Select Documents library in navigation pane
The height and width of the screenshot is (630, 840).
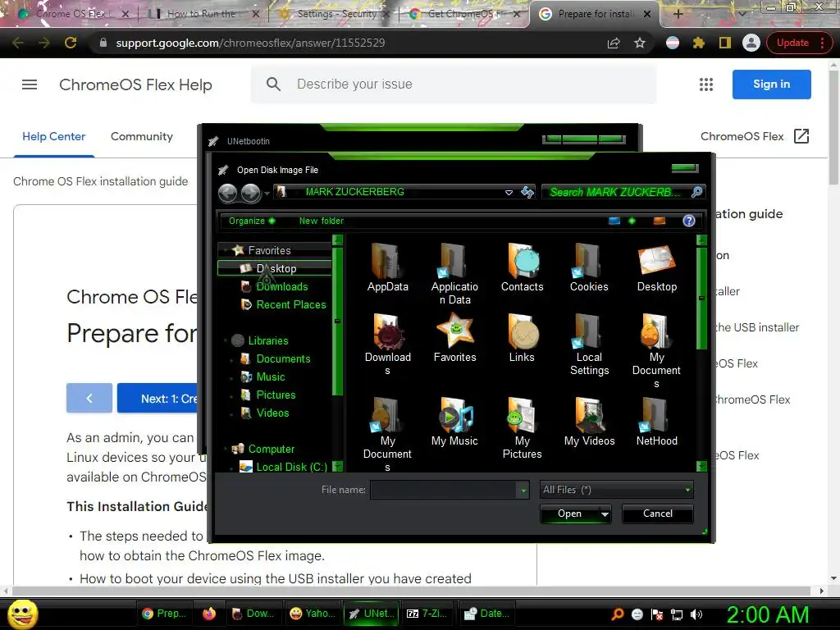[276, 358]
